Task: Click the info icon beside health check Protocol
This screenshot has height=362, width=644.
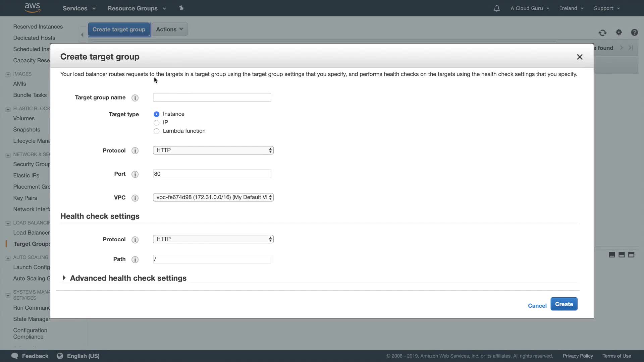Action: tap(135, 240)
